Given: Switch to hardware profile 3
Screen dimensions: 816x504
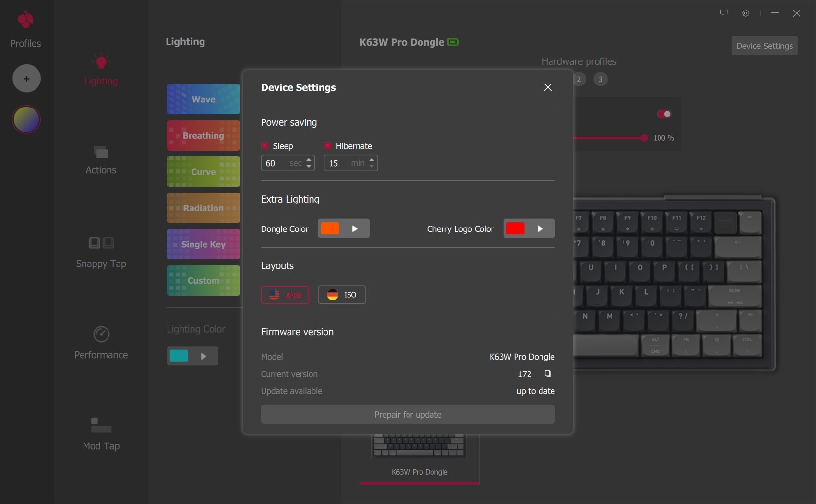Looking at the screenshot, I should tap(600, 79).
